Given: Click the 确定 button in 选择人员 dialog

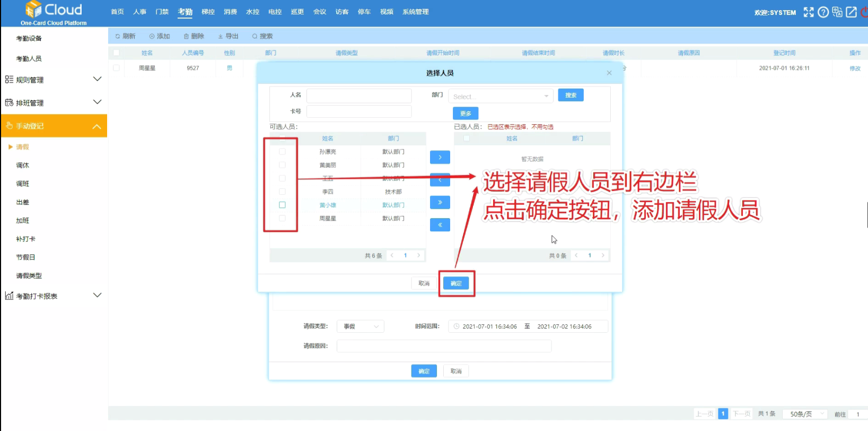Looking at the screenshot, I should [456, 283].
